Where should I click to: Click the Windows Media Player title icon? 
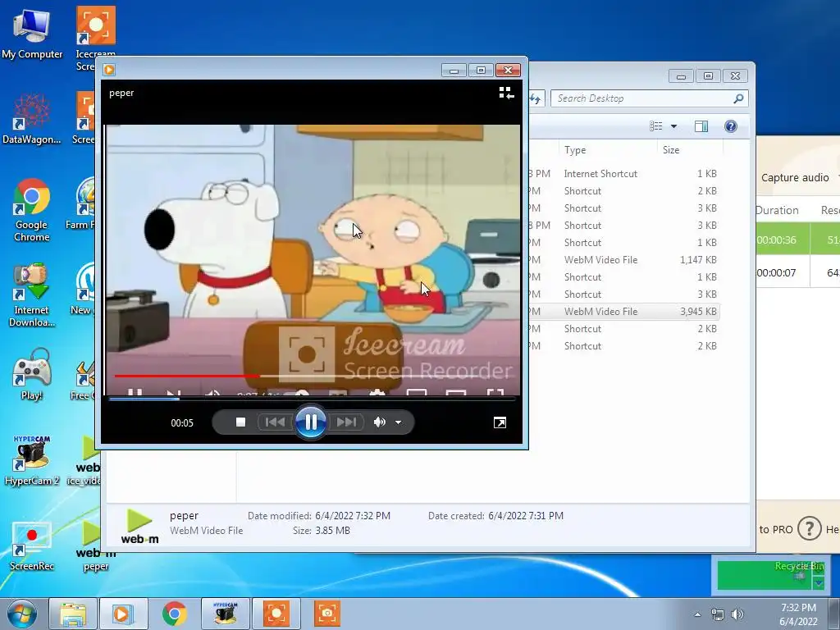click(x=109, y=70)
